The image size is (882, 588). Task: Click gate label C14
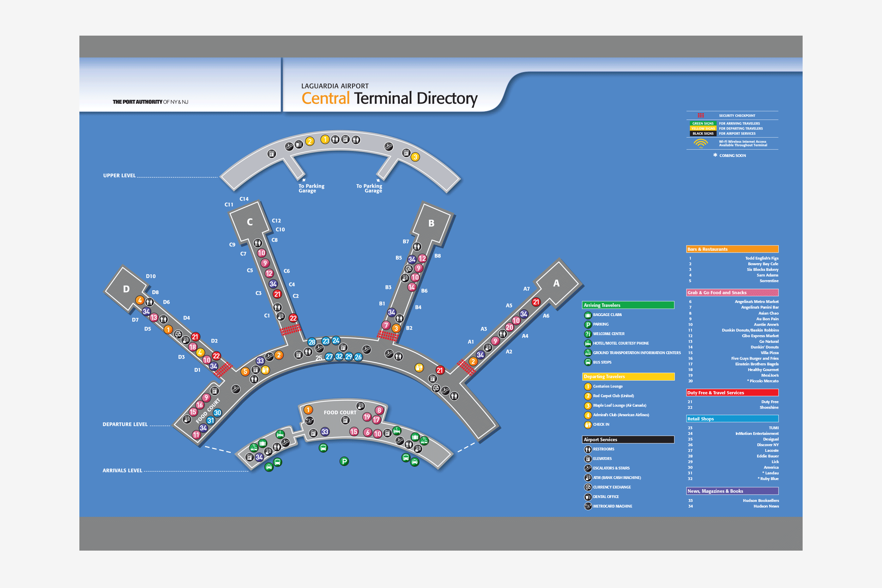click(x=244, y=199)
